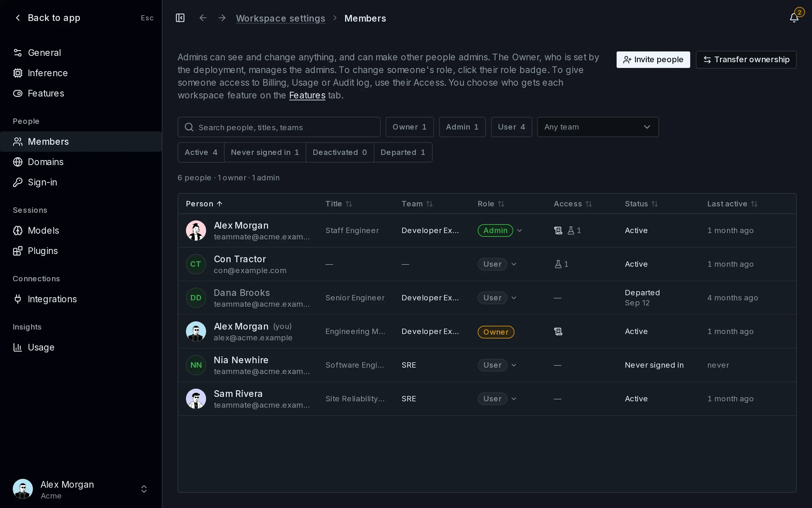Click Alex Morgan admin's avatar
This screenshot has height=508, width=812.
click(x=196, y=231)
